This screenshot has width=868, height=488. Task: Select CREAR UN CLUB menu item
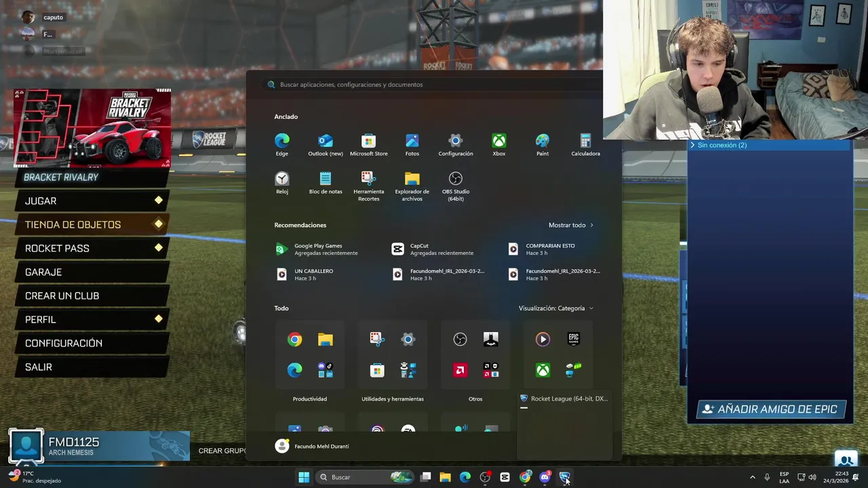[x=92, y=296]
